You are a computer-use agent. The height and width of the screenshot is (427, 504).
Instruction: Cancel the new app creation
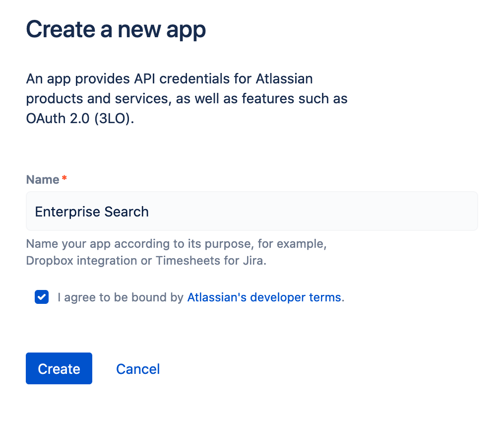tap(138, 369)
